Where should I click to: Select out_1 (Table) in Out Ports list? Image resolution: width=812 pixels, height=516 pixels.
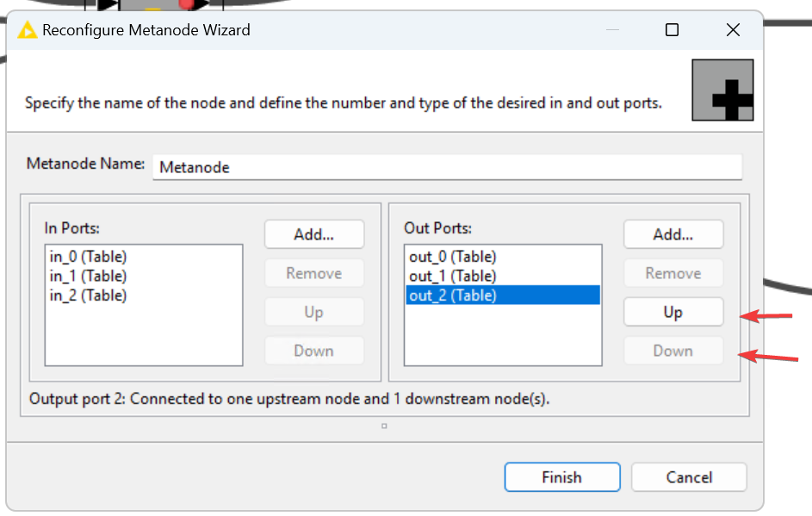point(453,276)
